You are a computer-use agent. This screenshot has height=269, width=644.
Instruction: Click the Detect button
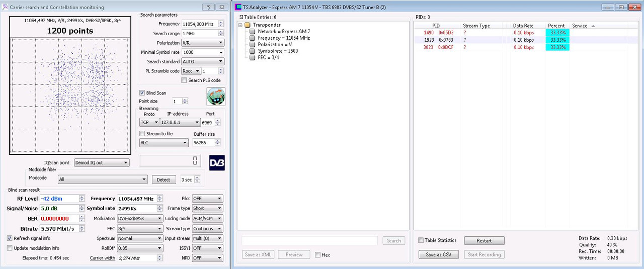pos(164,180)
